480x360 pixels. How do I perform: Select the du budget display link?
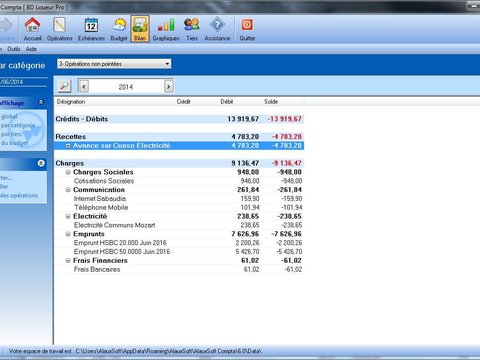click(x=14, y=143)
